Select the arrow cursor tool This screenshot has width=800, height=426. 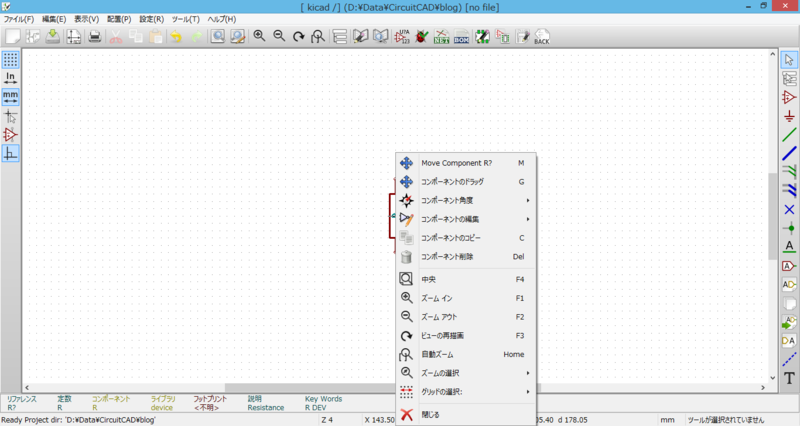coord(789,60)
